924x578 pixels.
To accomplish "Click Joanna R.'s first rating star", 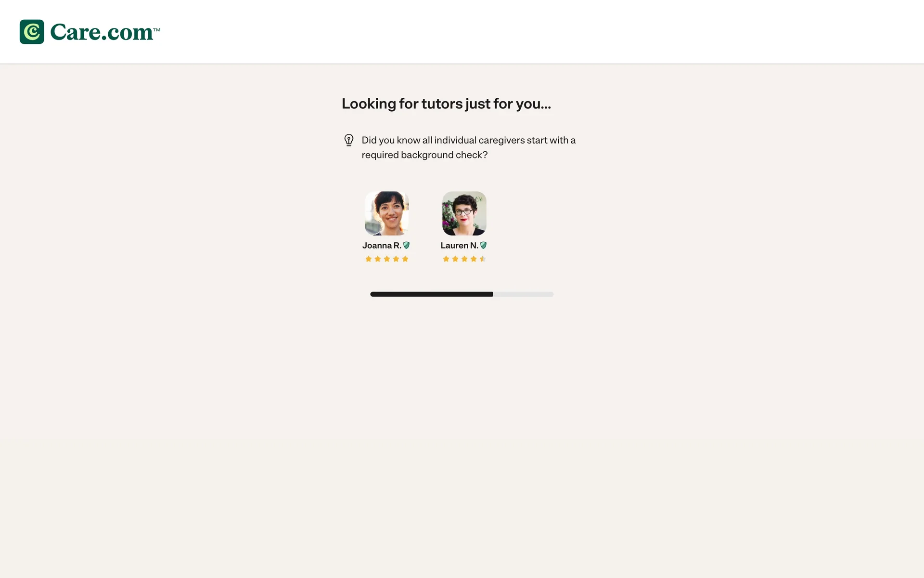I will [369, 259].
